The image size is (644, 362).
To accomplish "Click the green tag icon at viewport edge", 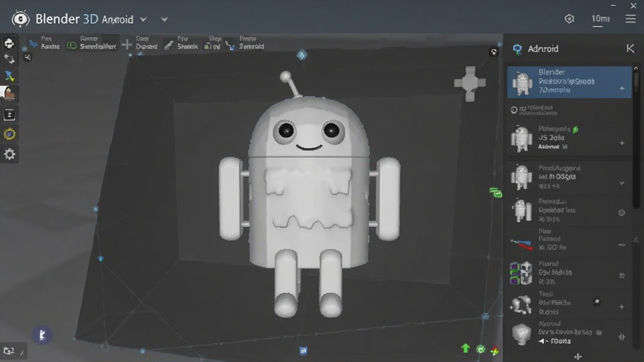I will point(496,192).
